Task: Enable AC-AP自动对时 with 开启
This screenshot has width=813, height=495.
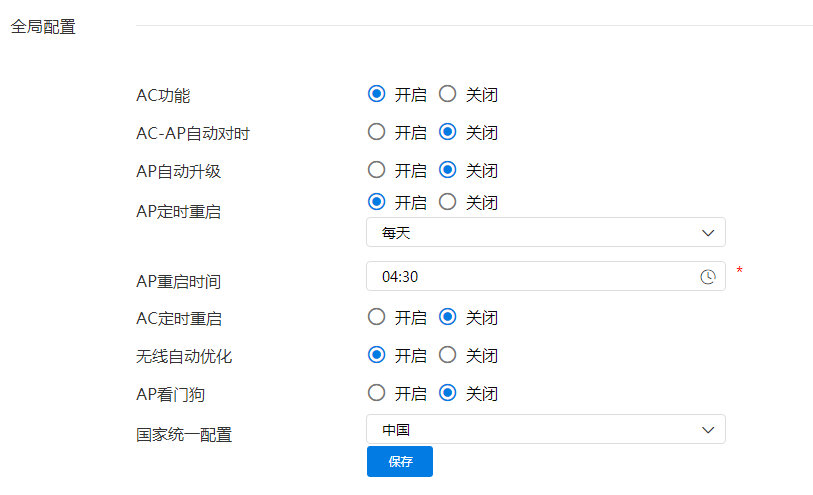Action: (x=377, y=131)
